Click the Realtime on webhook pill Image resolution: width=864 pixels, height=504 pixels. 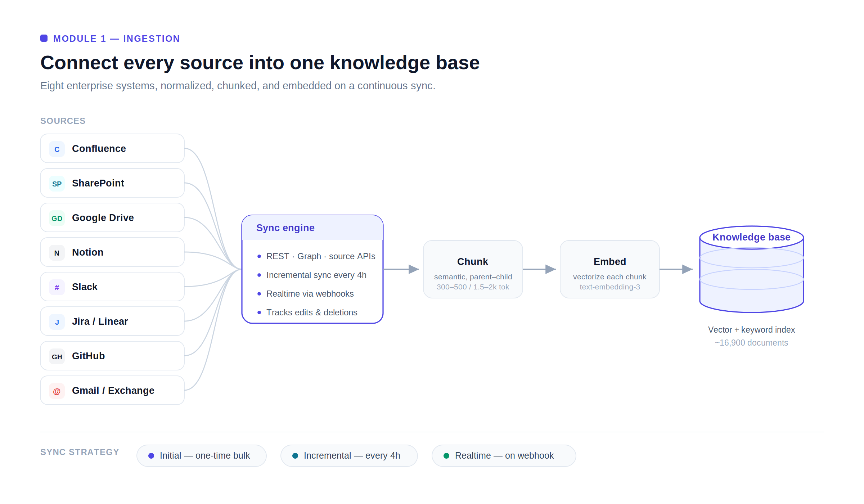tap(504, 455)
